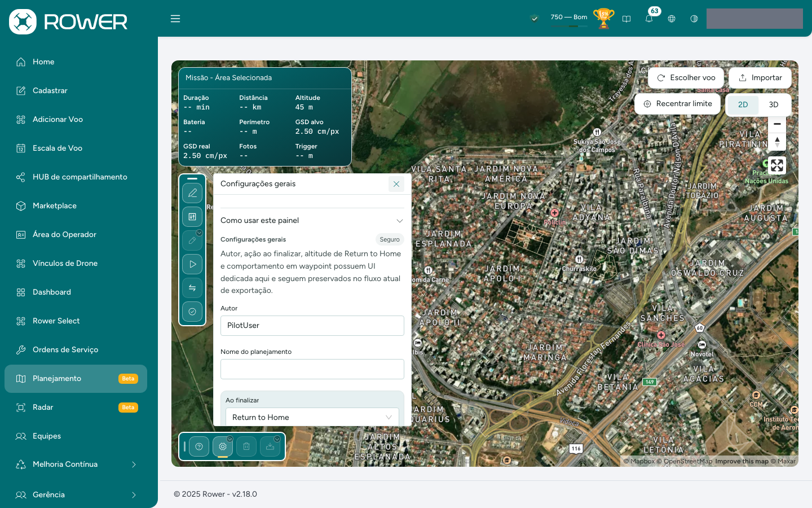
Task: Click the Rower logo
Action: point(68,21)
